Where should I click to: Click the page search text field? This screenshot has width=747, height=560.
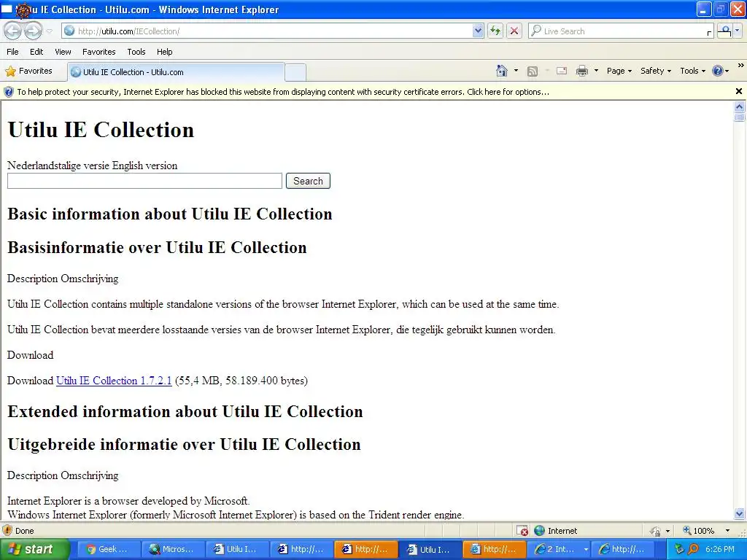[x=145, y=181]
